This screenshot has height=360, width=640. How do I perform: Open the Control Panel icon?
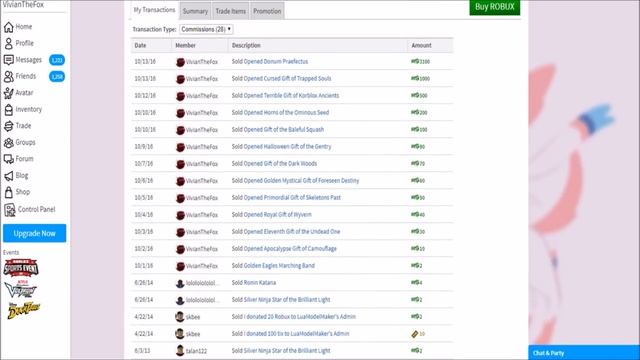[x=9, y=210]
